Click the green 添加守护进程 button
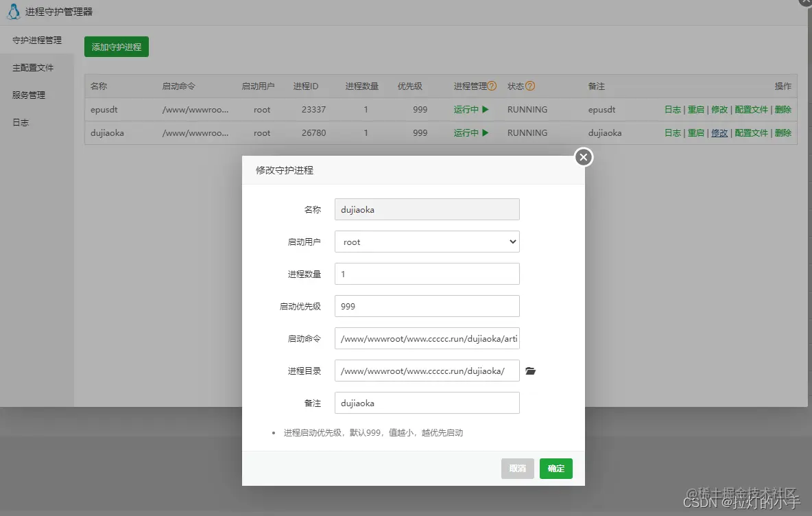Screen dimensions: 812x516 point(116,47)
